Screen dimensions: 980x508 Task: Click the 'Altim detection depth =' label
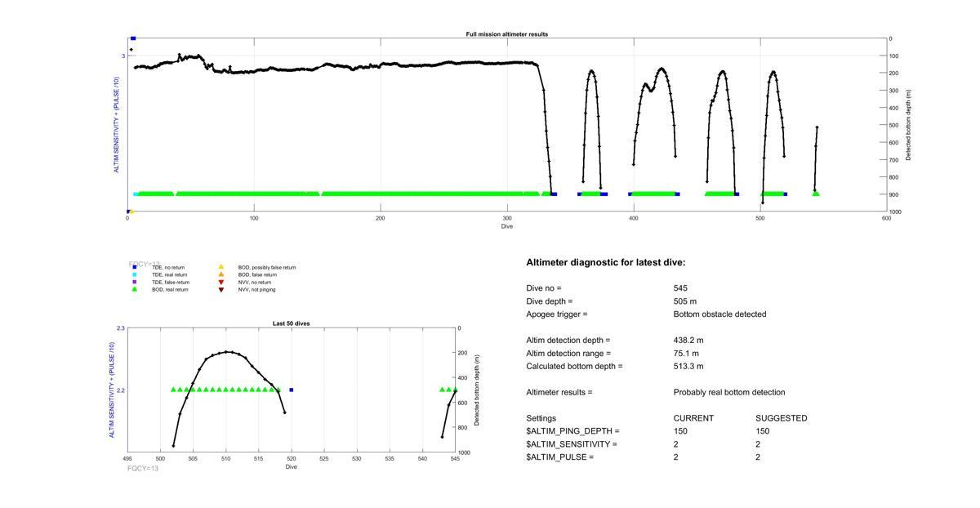tap(568, 341)
